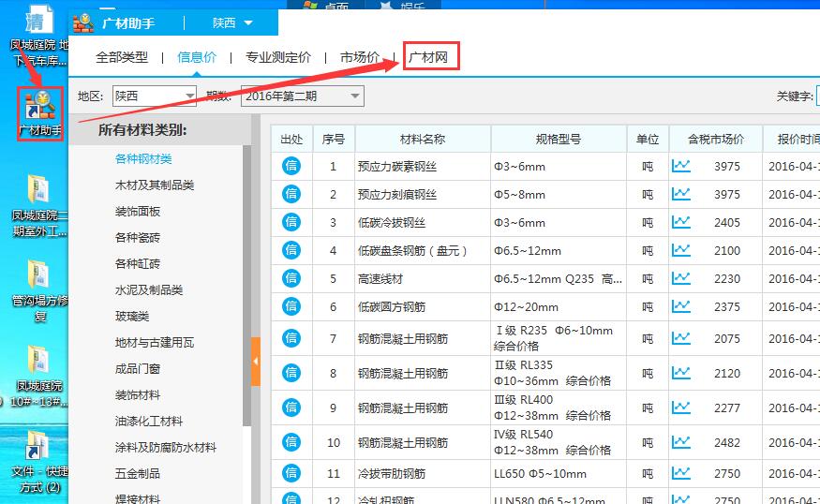This screenshot has width=820, height=504.
Task: Show price trend chart for row 8
Action: pos(681,373)
